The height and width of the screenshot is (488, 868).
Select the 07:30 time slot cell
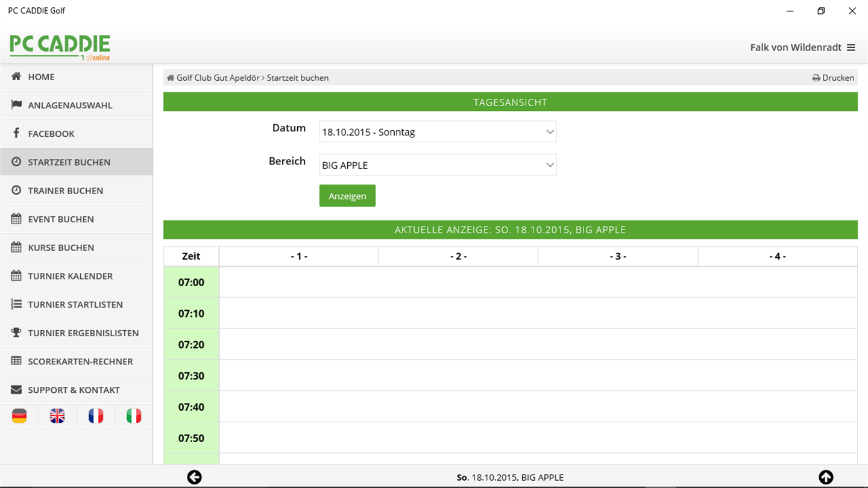[191, 376]
